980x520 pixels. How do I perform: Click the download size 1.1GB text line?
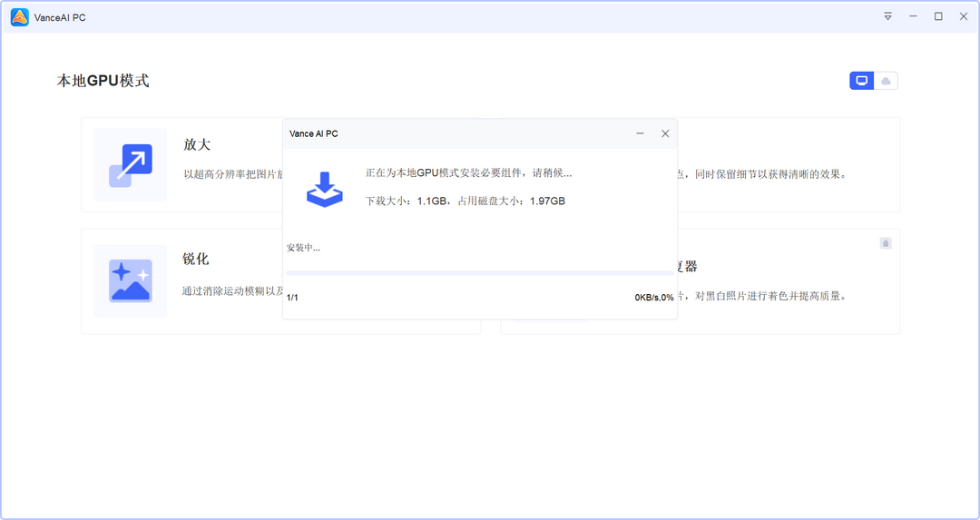pos(465,201)
